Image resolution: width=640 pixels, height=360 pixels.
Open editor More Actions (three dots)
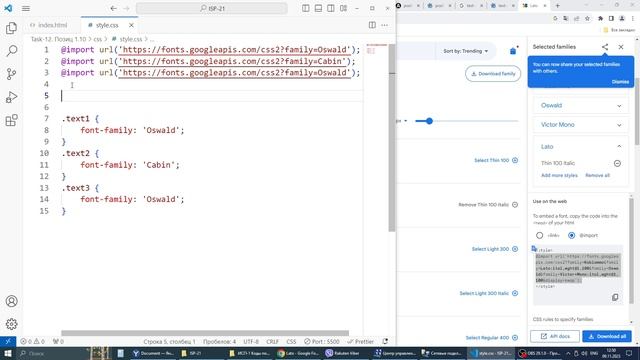(384, 25)
